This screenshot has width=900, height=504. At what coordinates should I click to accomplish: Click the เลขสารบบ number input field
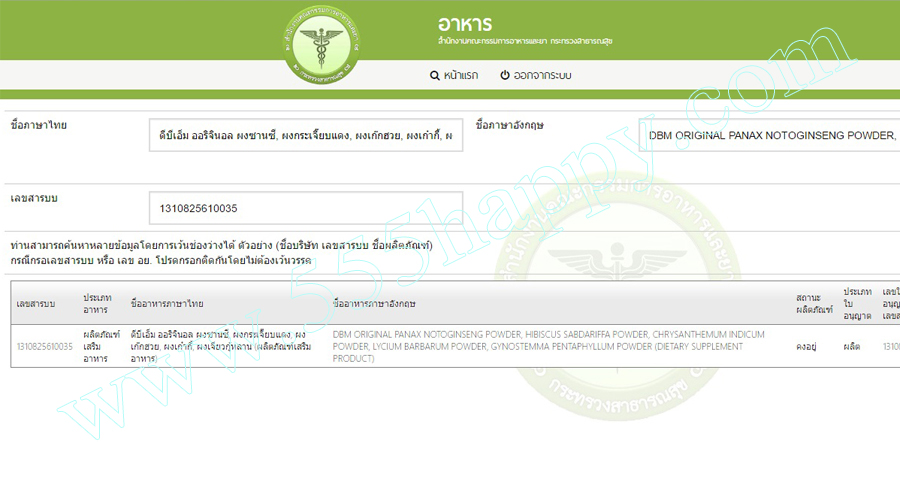pos(306,208)
